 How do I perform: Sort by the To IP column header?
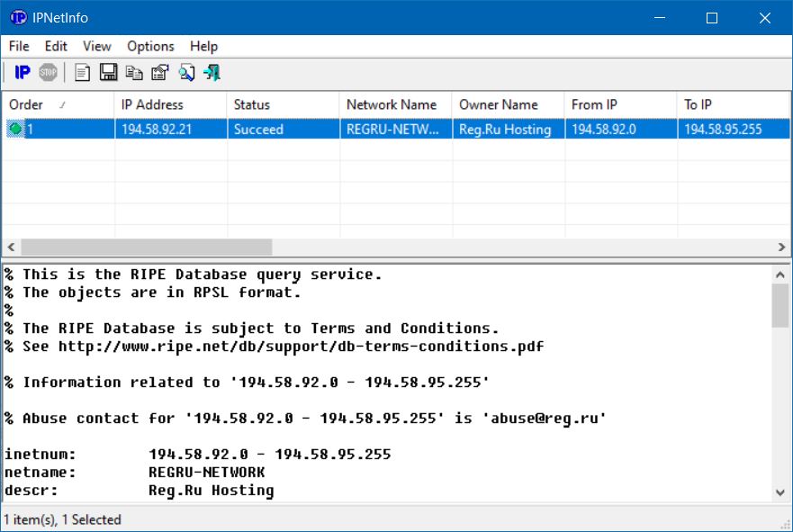(734, 104)
